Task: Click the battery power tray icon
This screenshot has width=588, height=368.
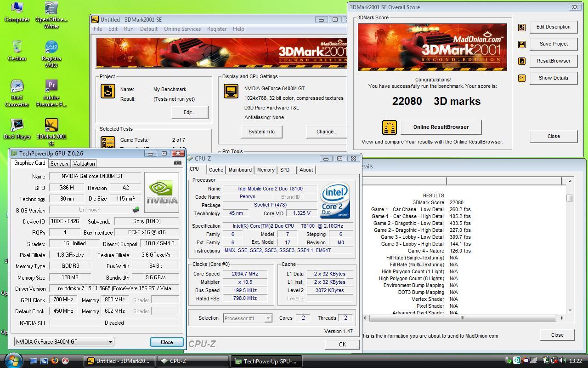Action: click(547, 361)
